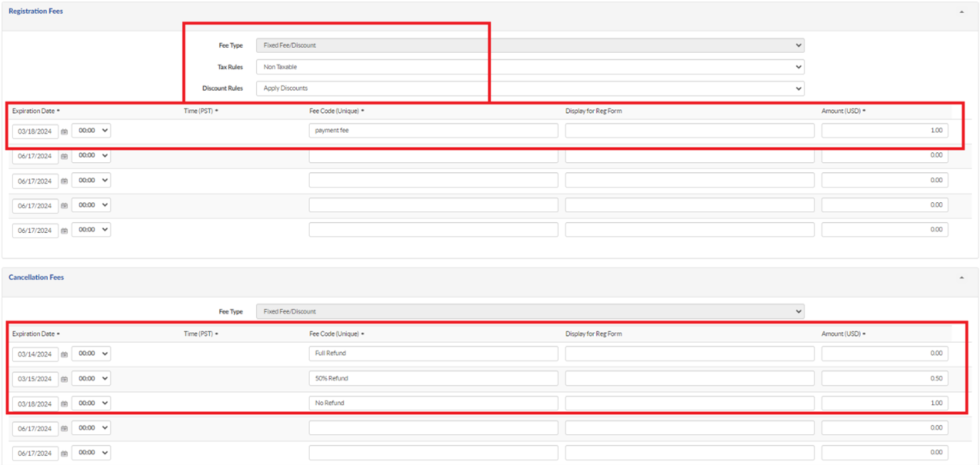Screen dimensions: 980x465
Task: Click the Registration Fees section title
Action: tap(36, 11)
